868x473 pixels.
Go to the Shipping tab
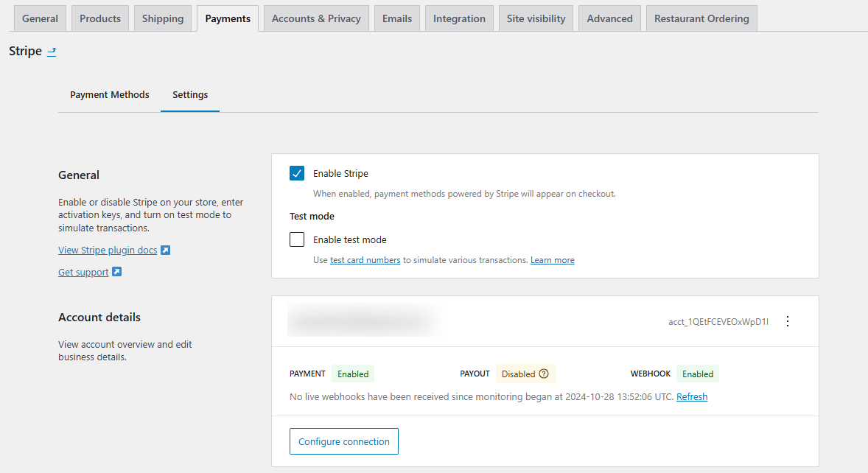tap(162, 18)
